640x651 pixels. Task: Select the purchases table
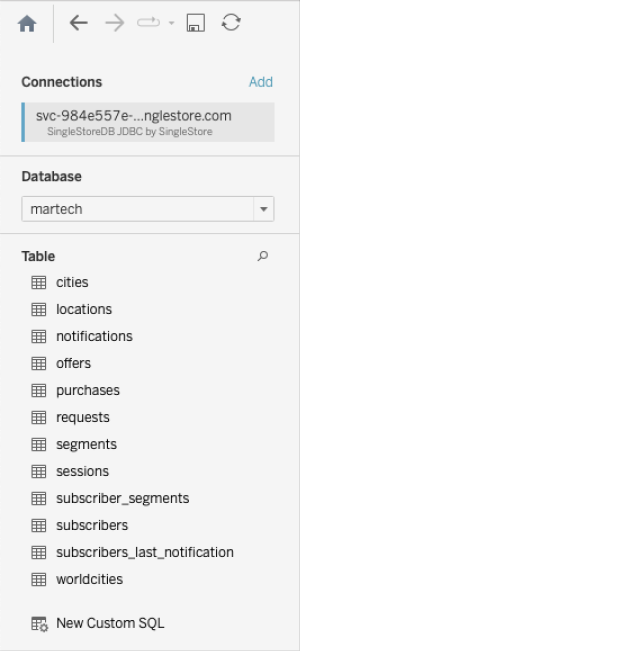[x=88, y=391]
